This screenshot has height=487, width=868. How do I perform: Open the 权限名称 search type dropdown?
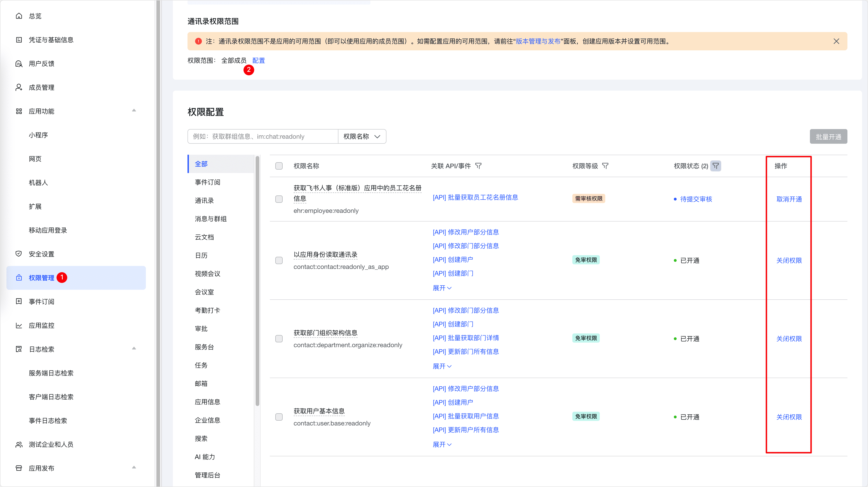362,136
